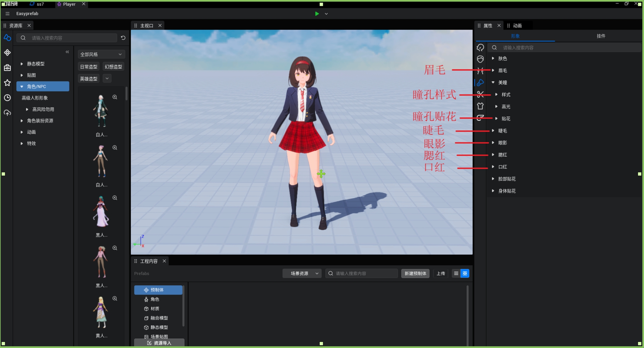Open the hamburger menu beside Easyprefab
Viewport: 644px width, 348px height.
click(x=8, y=14)
